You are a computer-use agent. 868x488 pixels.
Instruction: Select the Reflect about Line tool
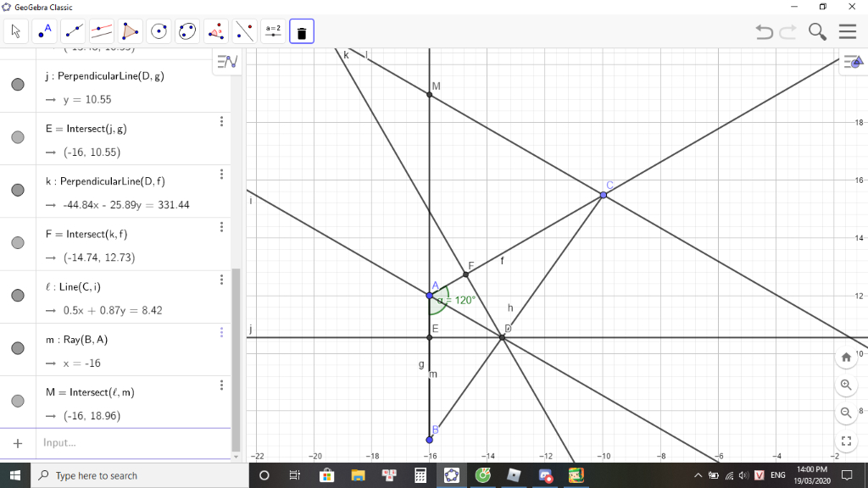245,31
